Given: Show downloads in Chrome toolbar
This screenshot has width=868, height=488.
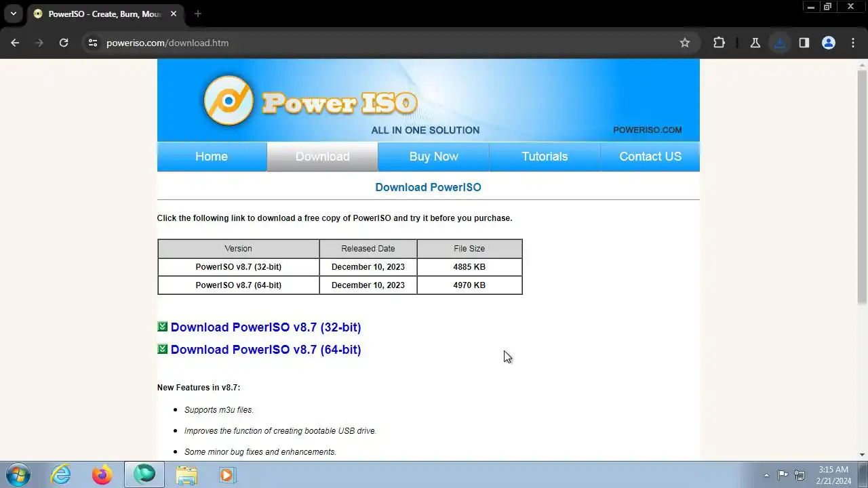Looking at the screenshot, I should pyautogui.click(x=780, y=43).
